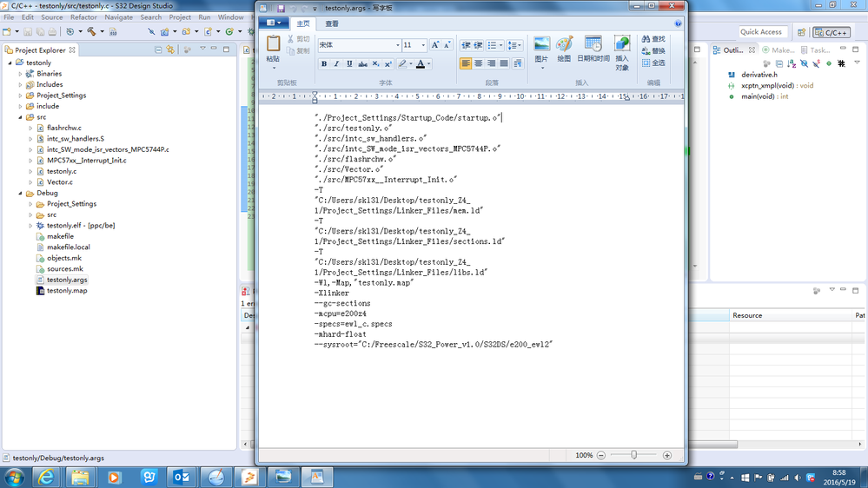Click Link with Editor in Project Explorer
Viewport: 868px width, 488px height.
[170, 49]
